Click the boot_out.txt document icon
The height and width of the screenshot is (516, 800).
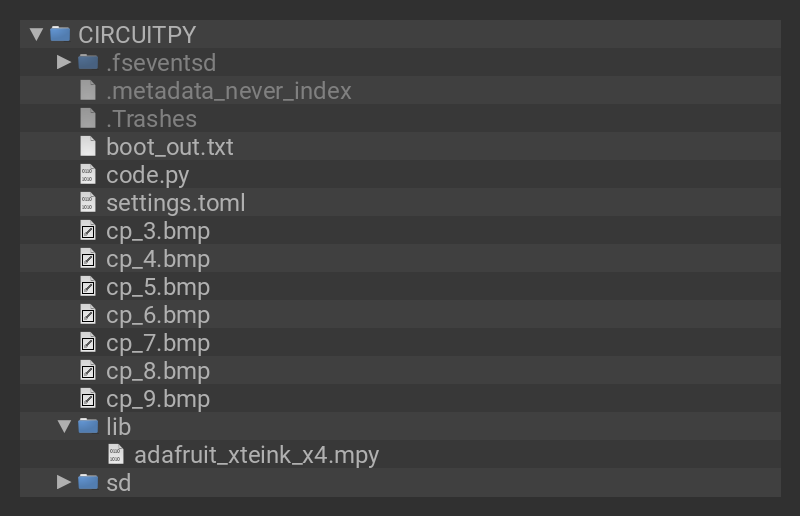point(88,146)
